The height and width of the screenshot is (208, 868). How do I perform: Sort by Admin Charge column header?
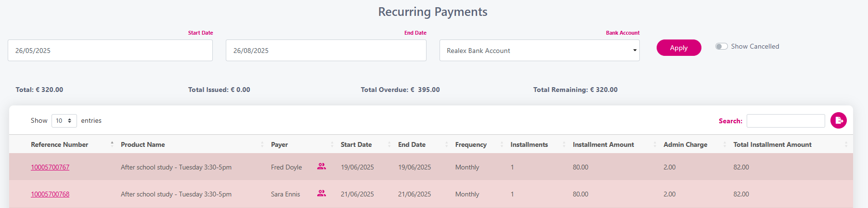click(x=685, y=144)
